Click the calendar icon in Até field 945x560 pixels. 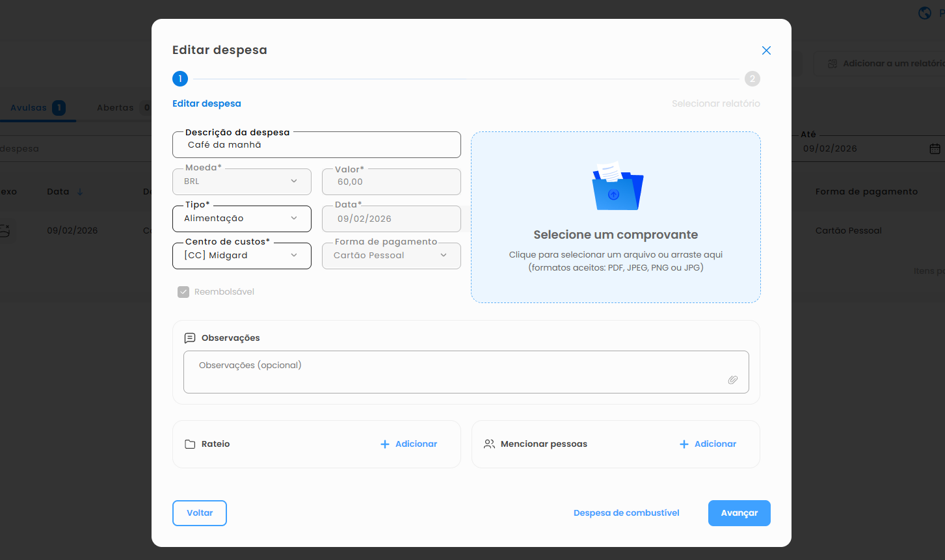935,149
